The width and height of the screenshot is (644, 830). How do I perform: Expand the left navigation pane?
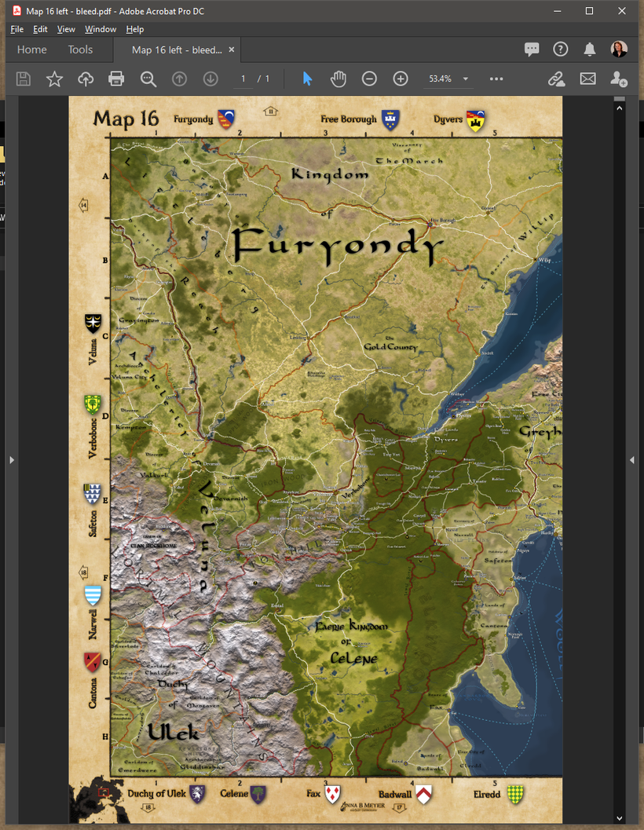(11, 459)
